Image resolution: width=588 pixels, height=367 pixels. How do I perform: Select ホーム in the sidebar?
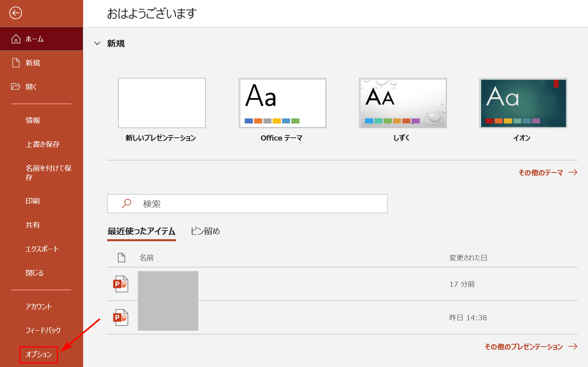(x=42, y=39)
